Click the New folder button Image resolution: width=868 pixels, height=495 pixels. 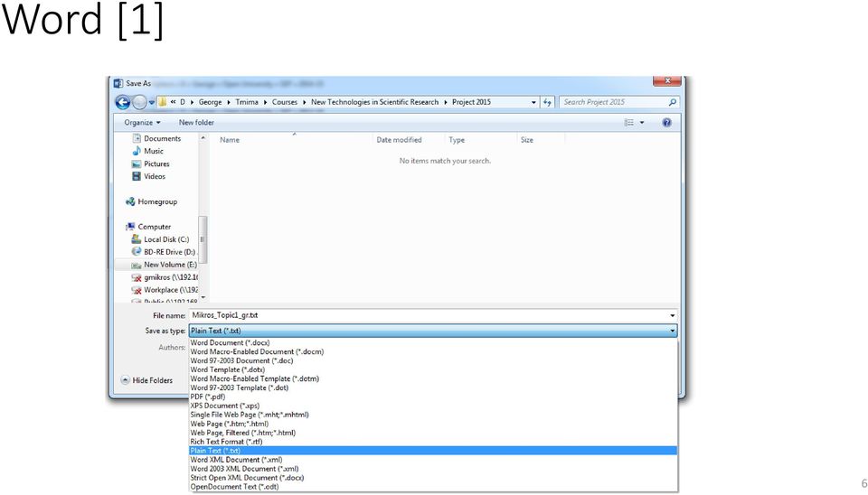(x=196, y=122)
